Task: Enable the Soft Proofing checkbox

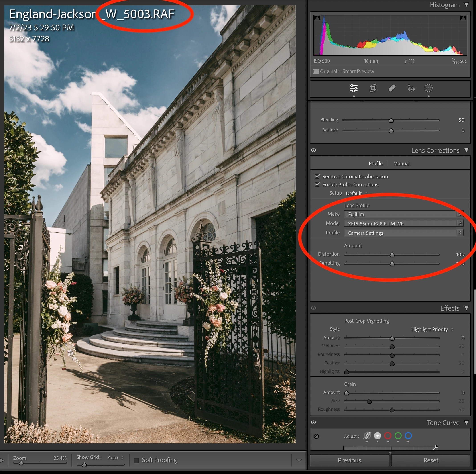Action: tap(136, 460)
